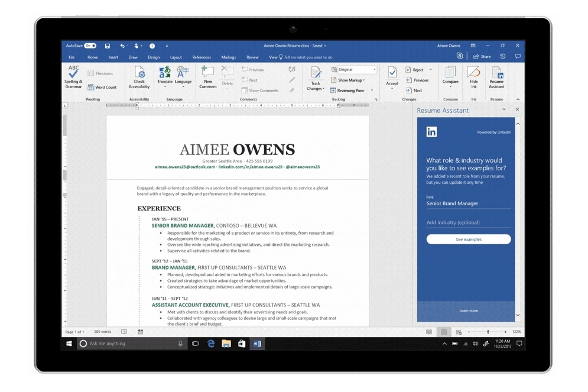Expand the Original markup display dropdown

point(374,69)
